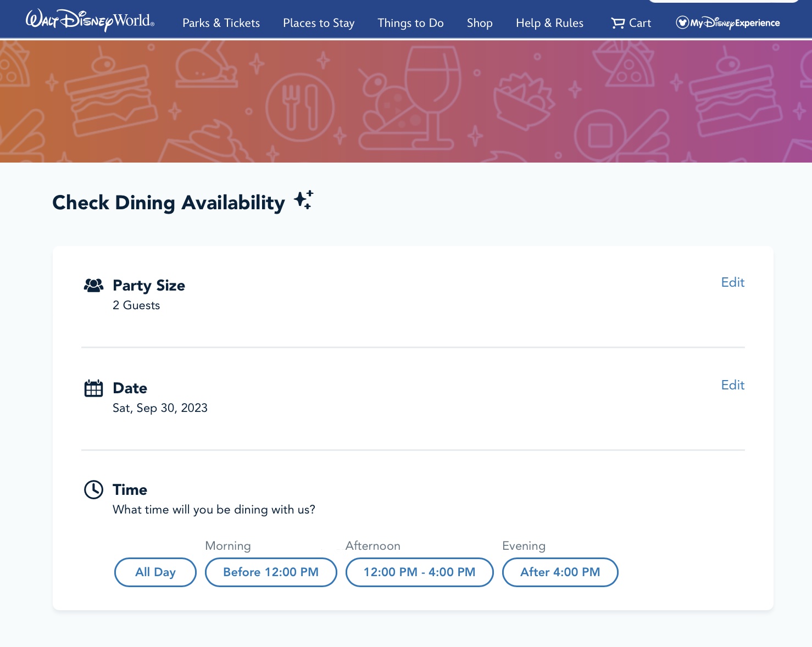Click the Time clock icon
This screenshot has width=812, height=647.
pyautogui.click(x=93, y=489)
